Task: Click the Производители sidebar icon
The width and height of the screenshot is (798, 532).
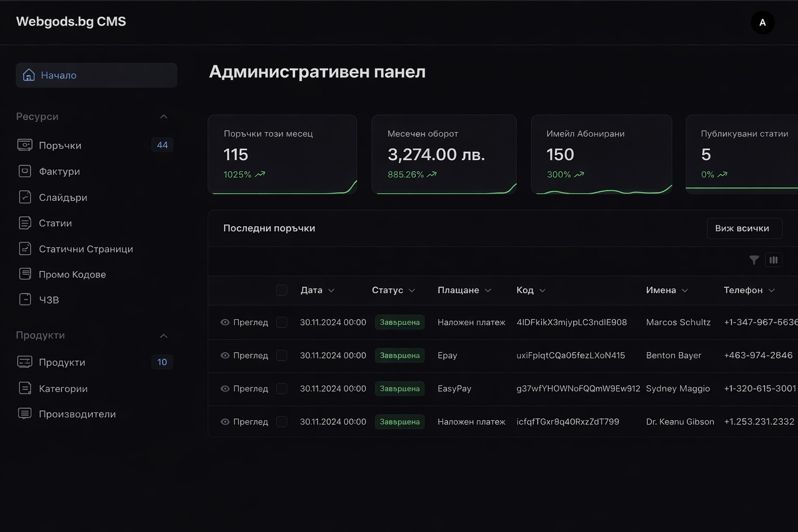Action: pyautogui.click(x=25, y=414)
